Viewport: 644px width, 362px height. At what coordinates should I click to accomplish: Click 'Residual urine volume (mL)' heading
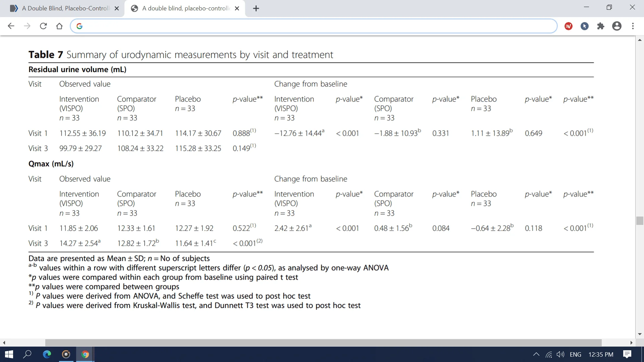point(77,69)
